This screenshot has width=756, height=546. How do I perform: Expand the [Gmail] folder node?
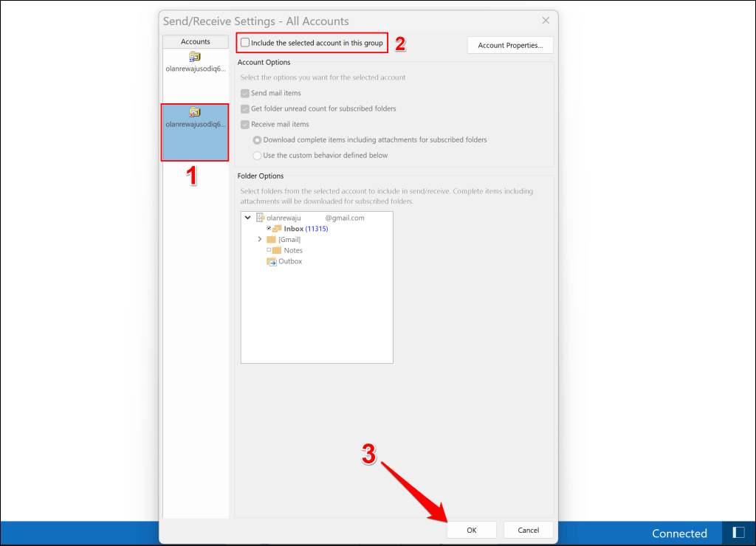pos(259,240)
